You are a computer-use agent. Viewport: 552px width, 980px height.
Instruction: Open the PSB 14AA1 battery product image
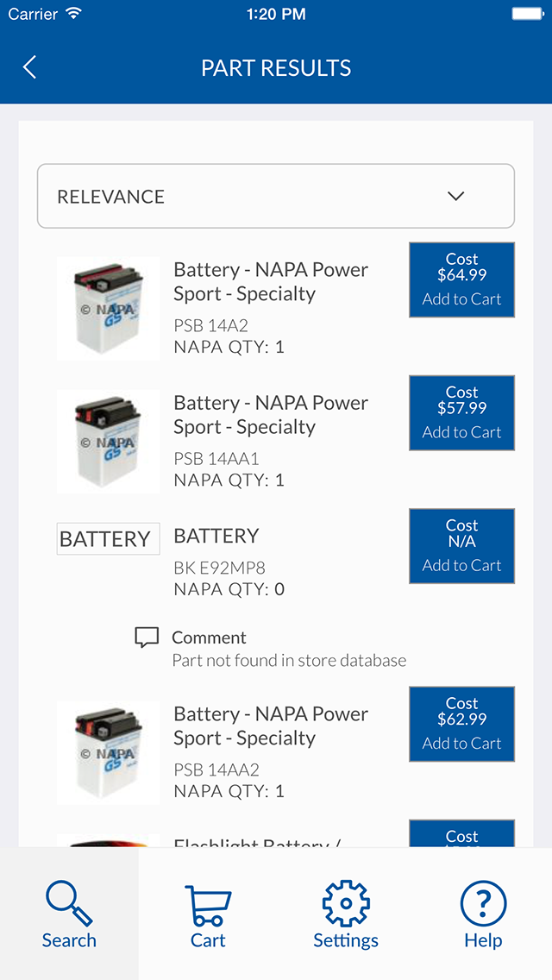tap(108, 441)
